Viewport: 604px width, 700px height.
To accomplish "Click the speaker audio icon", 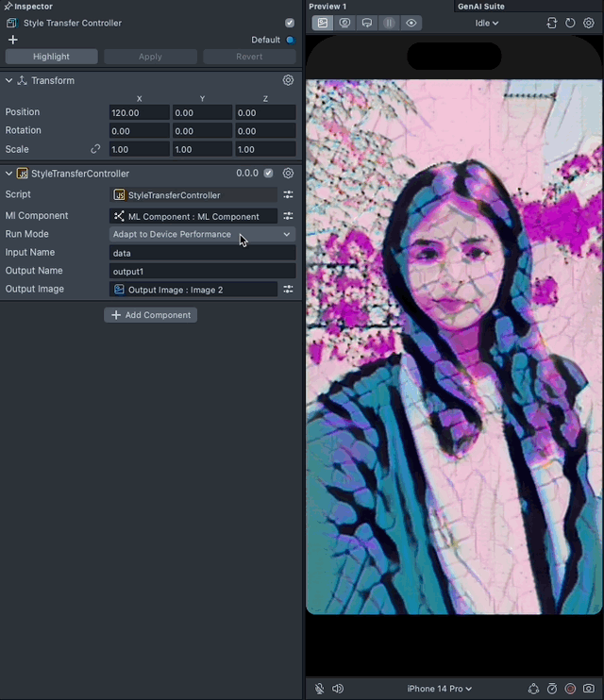I will (x=338, y=689).
